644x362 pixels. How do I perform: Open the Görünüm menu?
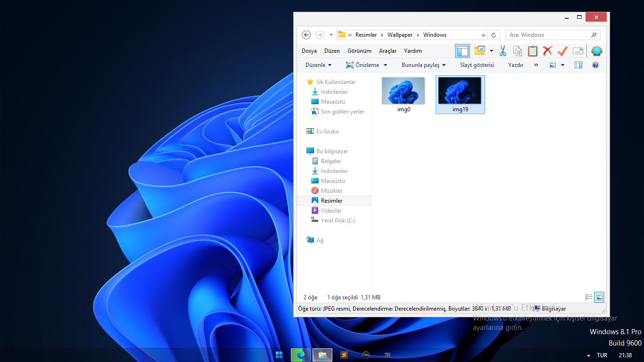coord(359,51)
